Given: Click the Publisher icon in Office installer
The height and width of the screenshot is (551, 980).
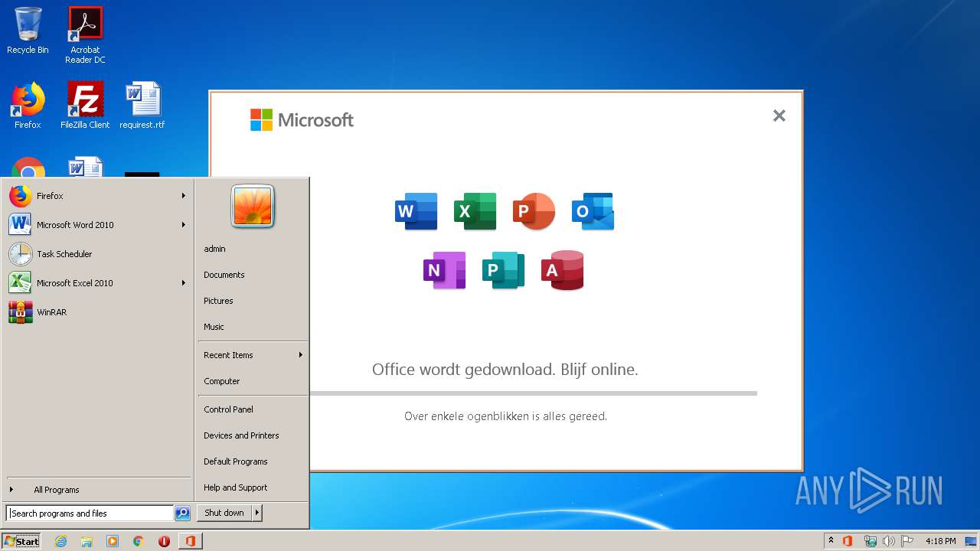Looking at the screenshot, I should click(504, 270).
